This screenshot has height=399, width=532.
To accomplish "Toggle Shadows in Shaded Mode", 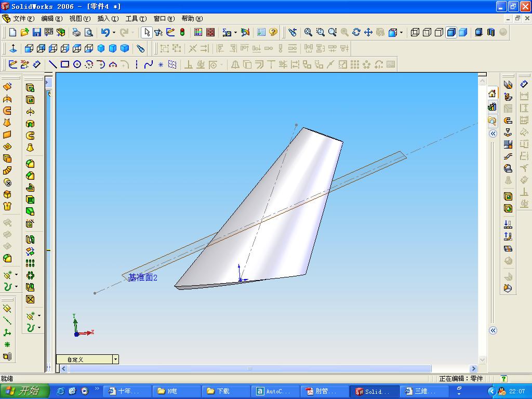I will click(478, 32).
